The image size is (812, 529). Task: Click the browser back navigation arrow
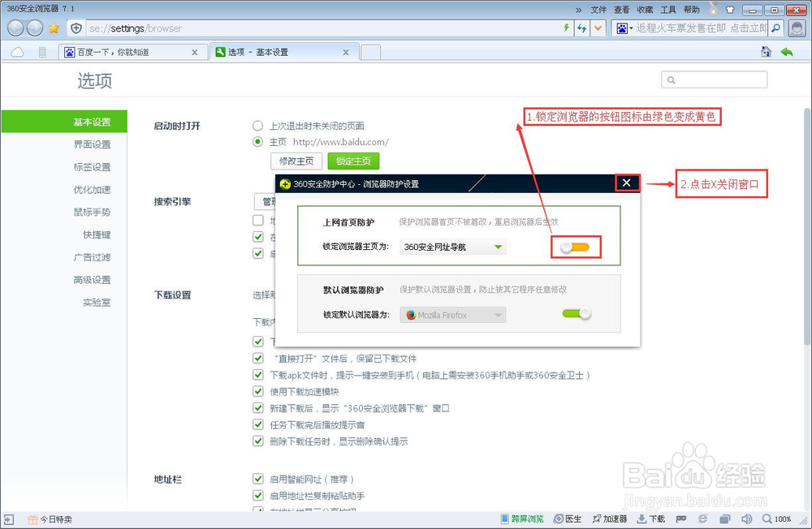pyautogui.click(x=15, y=28)
